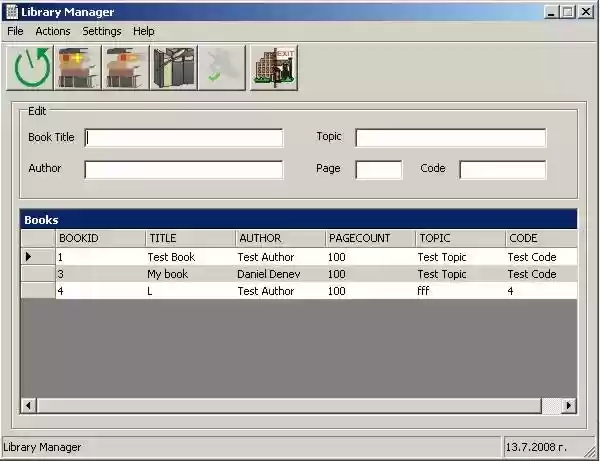Click the 'Daniel Denev' author cell
600x461 pixels.
280,274
